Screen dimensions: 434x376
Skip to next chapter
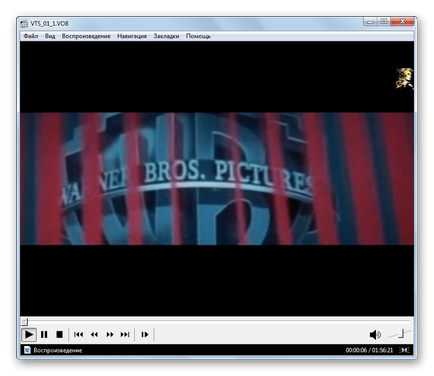point(125,334)
